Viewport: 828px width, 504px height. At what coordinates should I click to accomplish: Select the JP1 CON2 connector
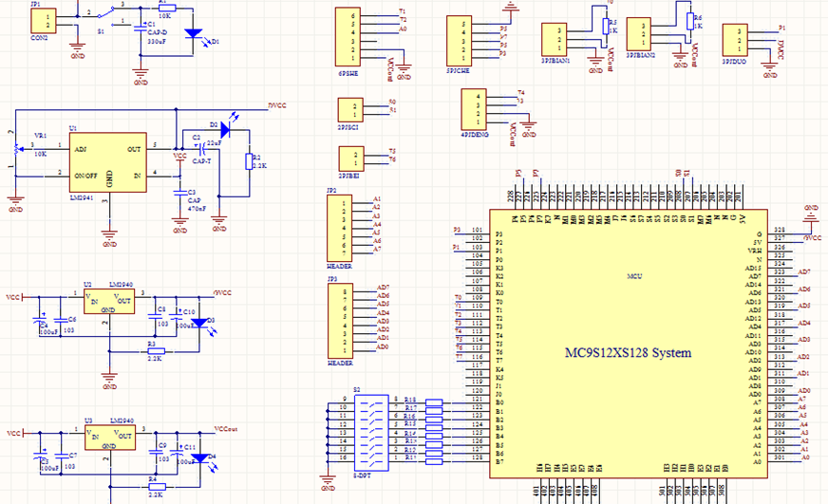click(x=44, y=21)
